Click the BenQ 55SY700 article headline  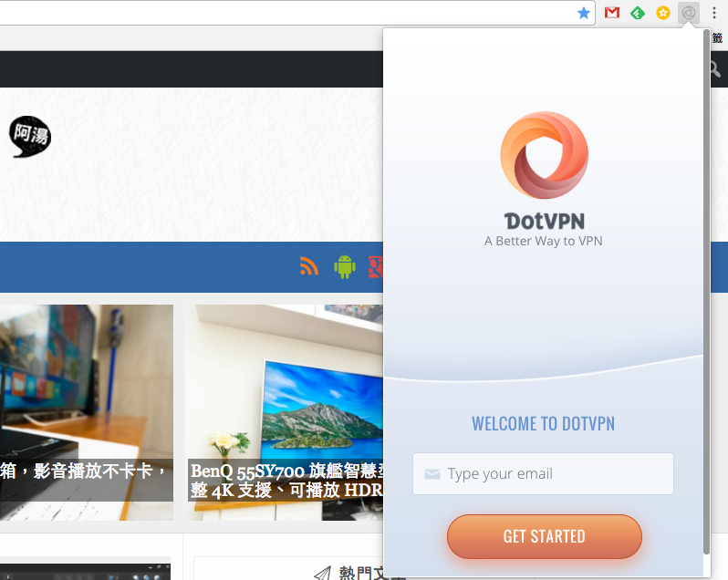(x=286, y=481)
